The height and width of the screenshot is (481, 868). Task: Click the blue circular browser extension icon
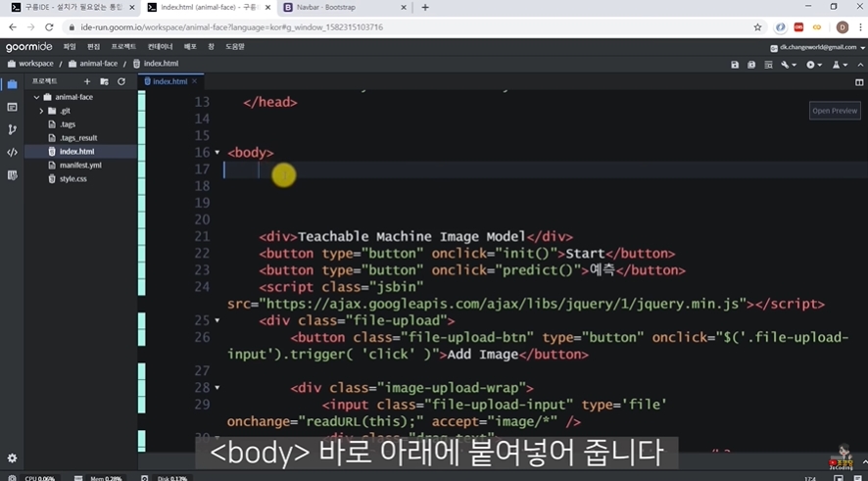(x=780, y=27)
